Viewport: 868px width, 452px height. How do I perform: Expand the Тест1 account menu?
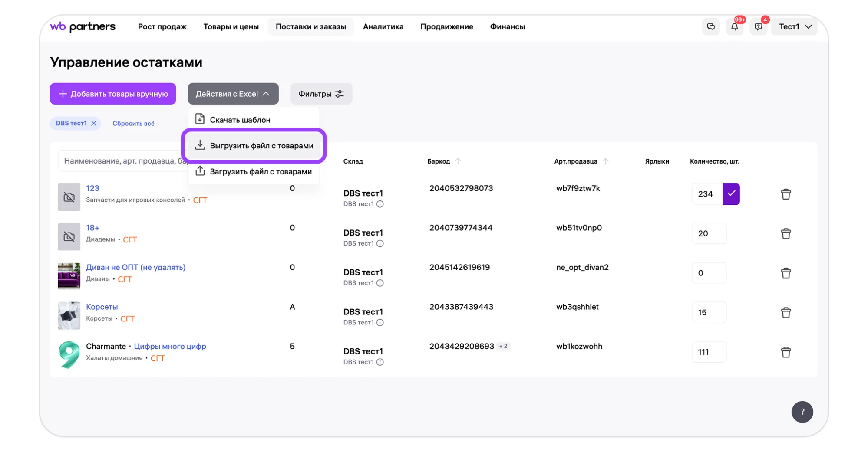coord(795,27)
